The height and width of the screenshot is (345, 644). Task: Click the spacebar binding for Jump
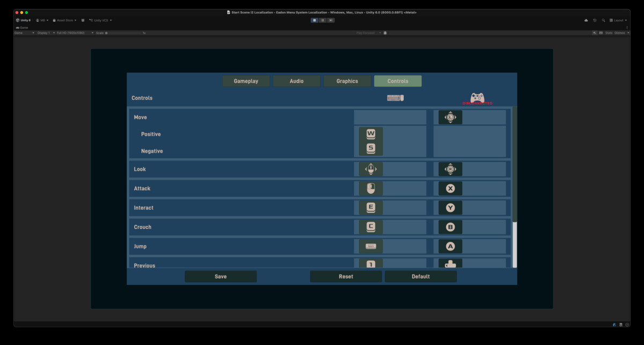click(371, 246)
